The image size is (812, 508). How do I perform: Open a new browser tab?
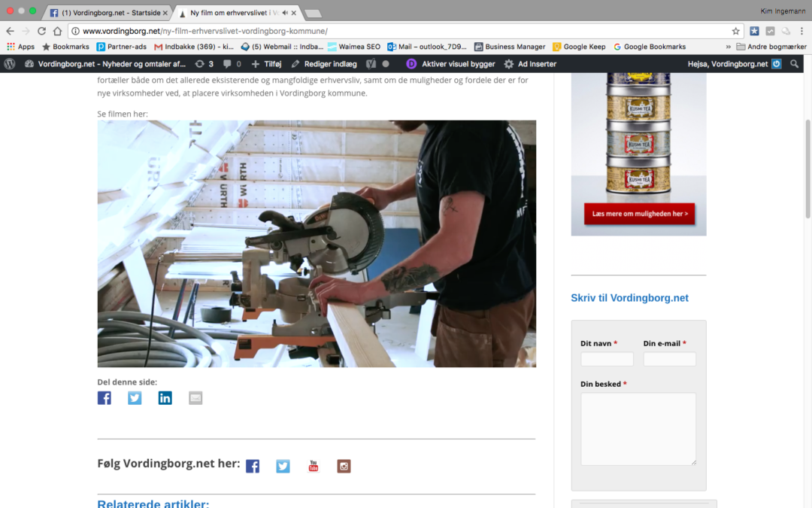pos(313,14)
